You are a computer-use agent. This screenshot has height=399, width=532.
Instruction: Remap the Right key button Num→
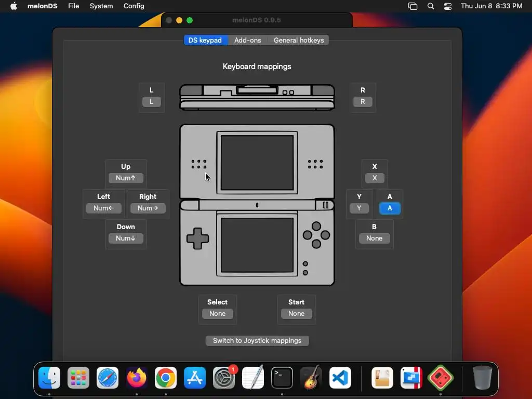tap(148, 208)
